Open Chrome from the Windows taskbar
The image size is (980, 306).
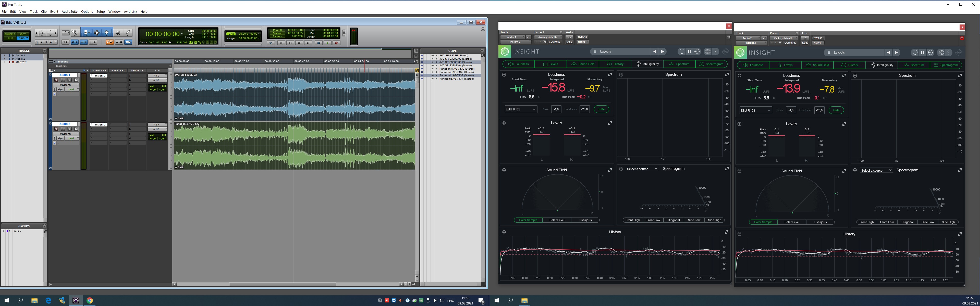point(89,300)
